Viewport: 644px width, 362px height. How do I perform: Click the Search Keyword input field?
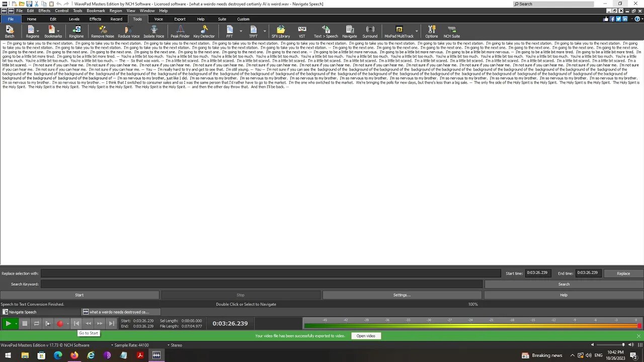tap(262, 284)
